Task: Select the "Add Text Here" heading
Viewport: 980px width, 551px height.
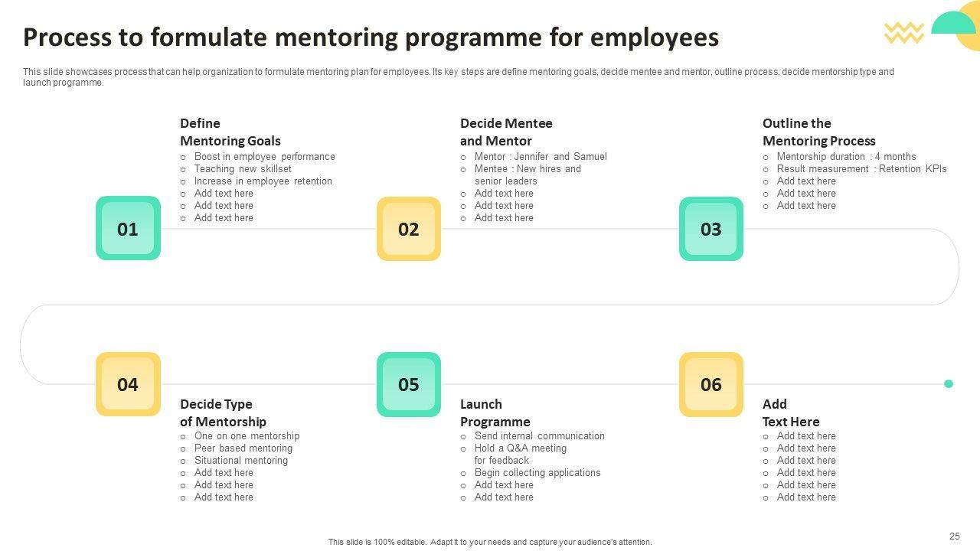Action: pos(790,412)
